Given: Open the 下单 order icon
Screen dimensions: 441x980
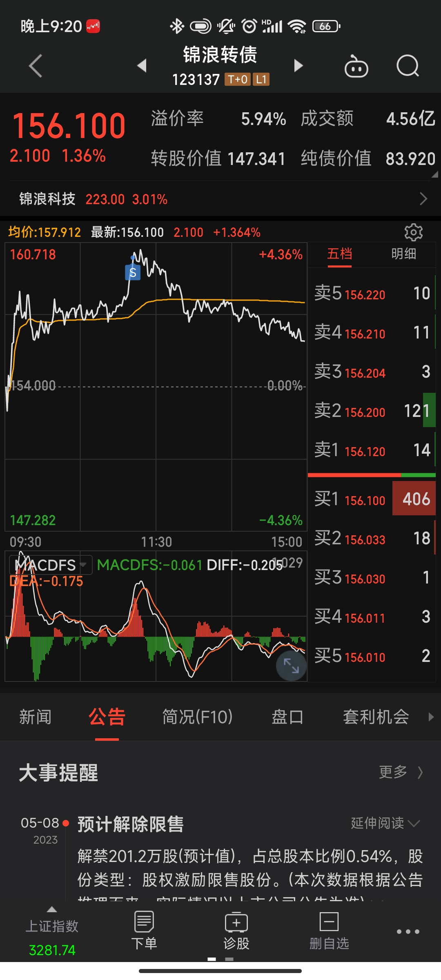Looking at the screenshot, I should tap(144, 931).
